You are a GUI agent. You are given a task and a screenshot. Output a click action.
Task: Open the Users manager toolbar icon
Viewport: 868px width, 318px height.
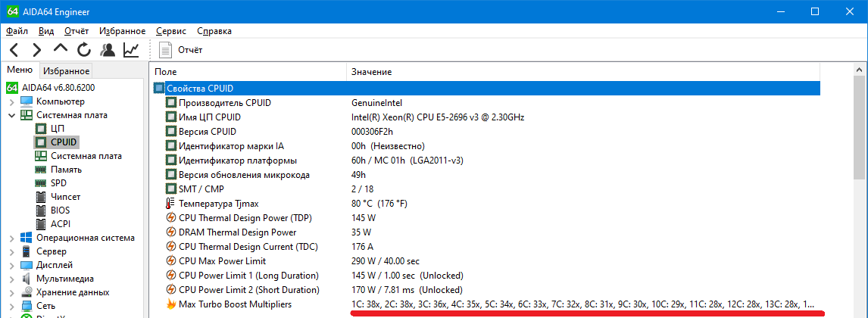pyautogui.click(x=108, y=50)
